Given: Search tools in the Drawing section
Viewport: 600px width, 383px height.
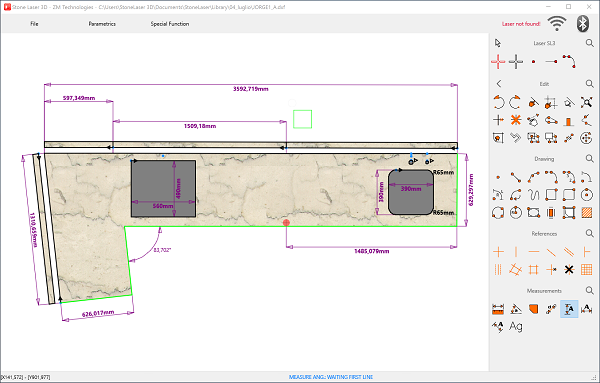Looking at the screenshot, I should tap(589, 158).
